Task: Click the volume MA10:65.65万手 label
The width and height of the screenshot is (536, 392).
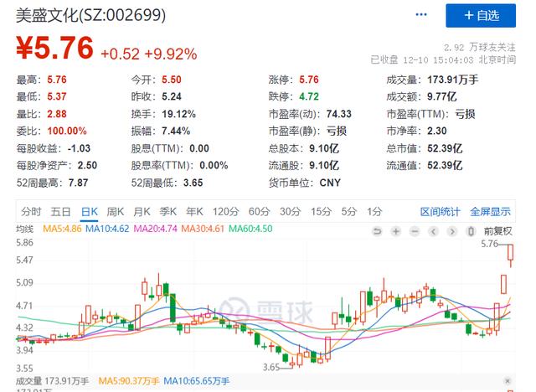Action: pyautogui.click(x=196, y=381)
